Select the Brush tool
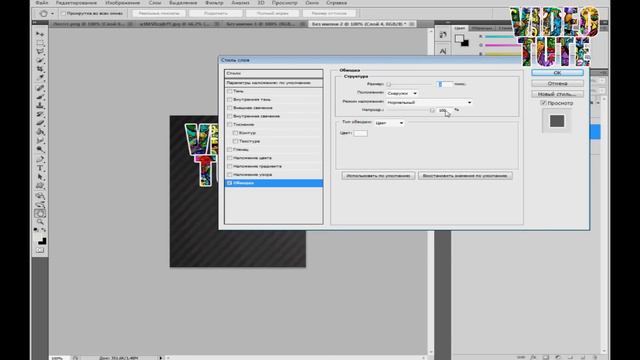Image resolution: width=640 pixels, height=360 pixels. (40, 97)
